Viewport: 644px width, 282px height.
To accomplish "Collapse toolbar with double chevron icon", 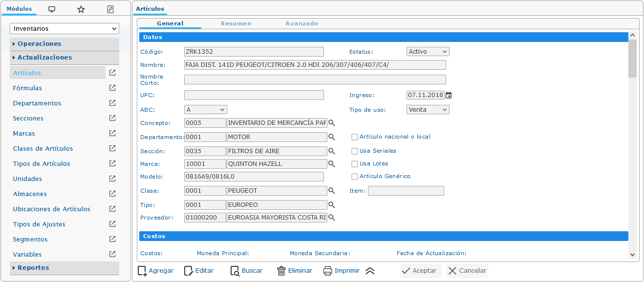I will coord(370,271).
